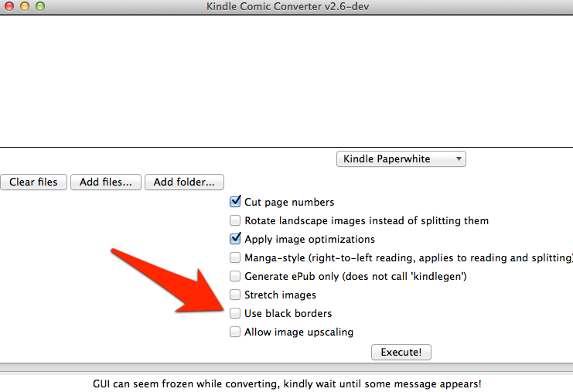Image resolution: width=573 pixels, height=392 pixels.
Task: Click the GUI can seem frozen notice
Action: (x=287, y=384)
